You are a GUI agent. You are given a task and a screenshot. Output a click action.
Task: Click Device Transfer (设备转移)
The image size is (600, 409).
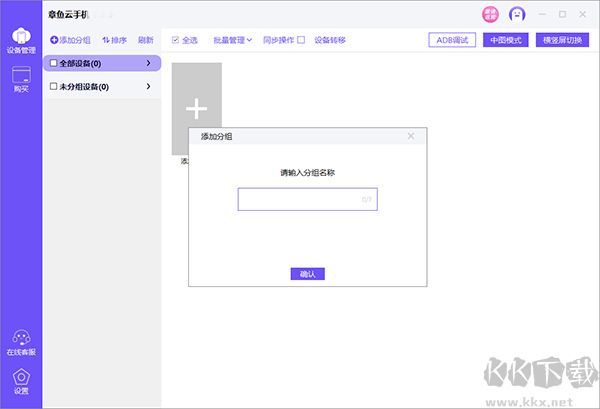pyautogui.click(x=330, y=40)
